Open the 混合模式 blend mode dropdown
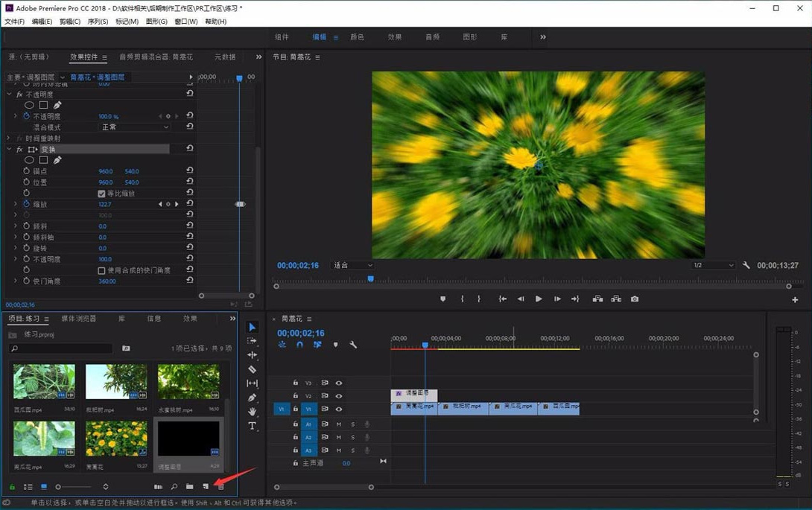The height and width of the screenshot is (510, 812). [x=135, y=127]
